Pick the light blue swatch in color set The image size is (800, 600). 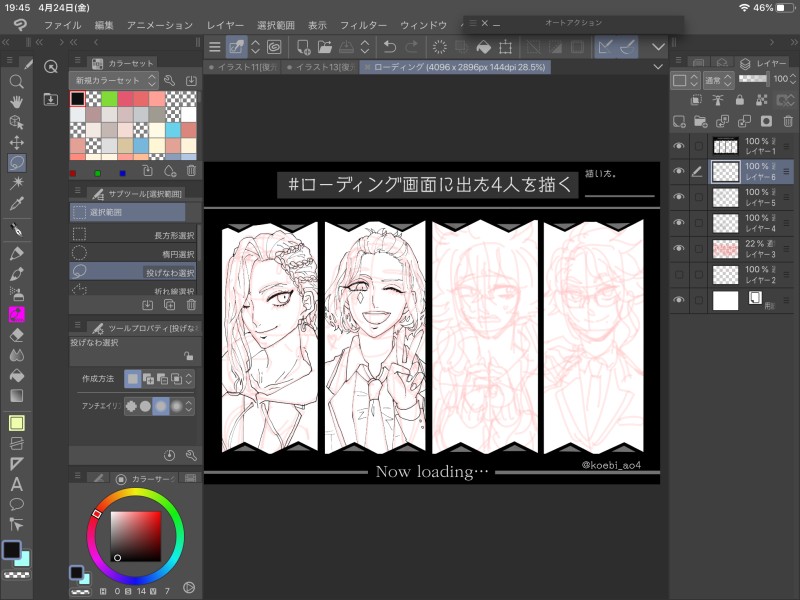(173, 130)
